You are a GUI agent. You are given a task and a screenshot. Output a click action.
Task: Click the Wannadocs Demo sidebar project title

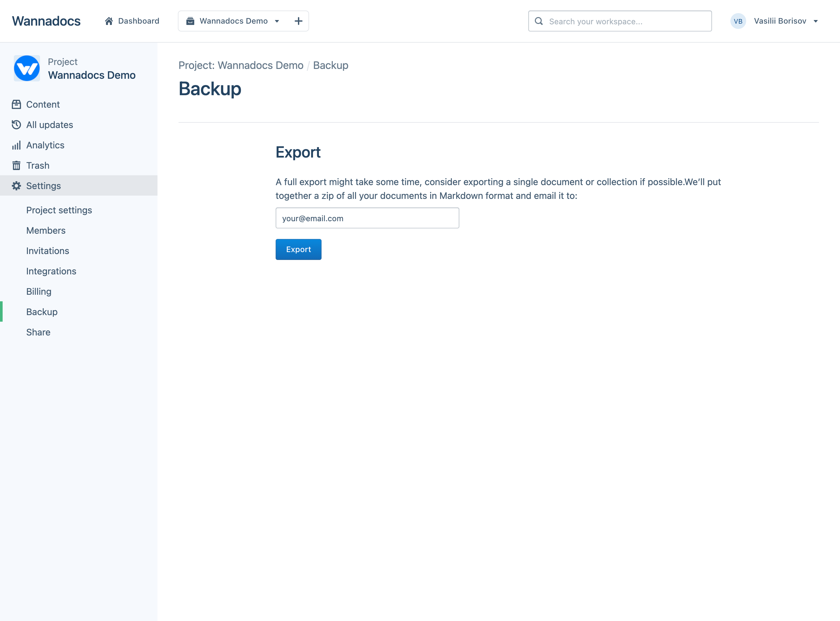tap(92, 75)
